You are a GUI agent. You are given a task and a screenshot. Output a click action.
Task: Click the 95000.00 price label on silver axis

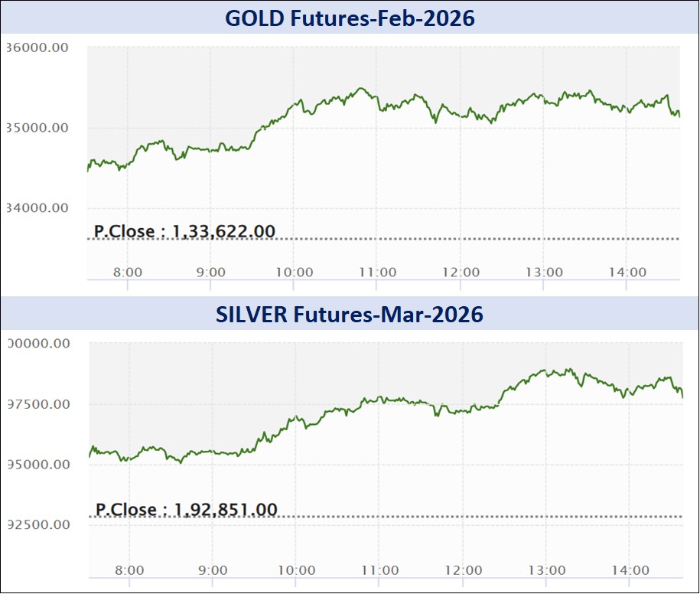tap(38, 465)
